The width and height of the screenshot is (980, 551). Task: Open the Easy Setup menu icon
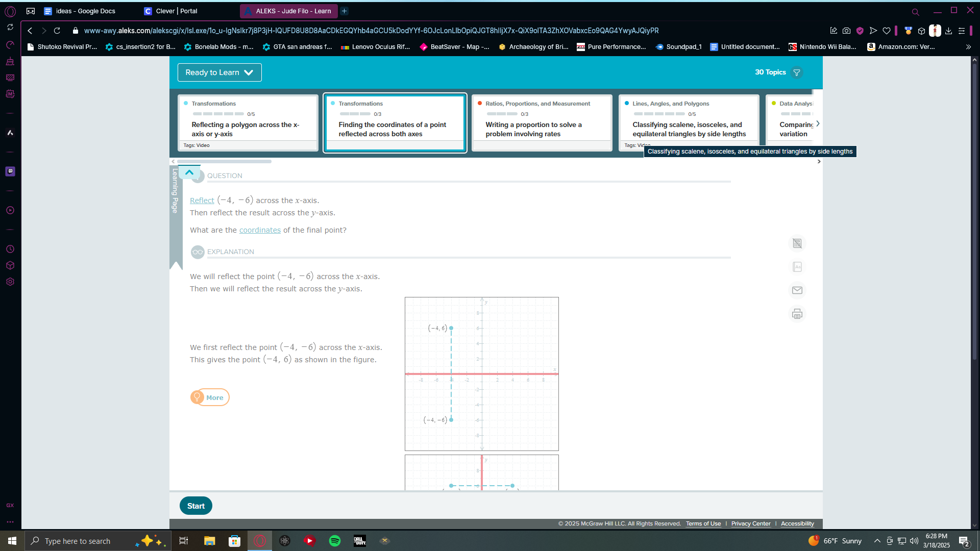(961, 31)
